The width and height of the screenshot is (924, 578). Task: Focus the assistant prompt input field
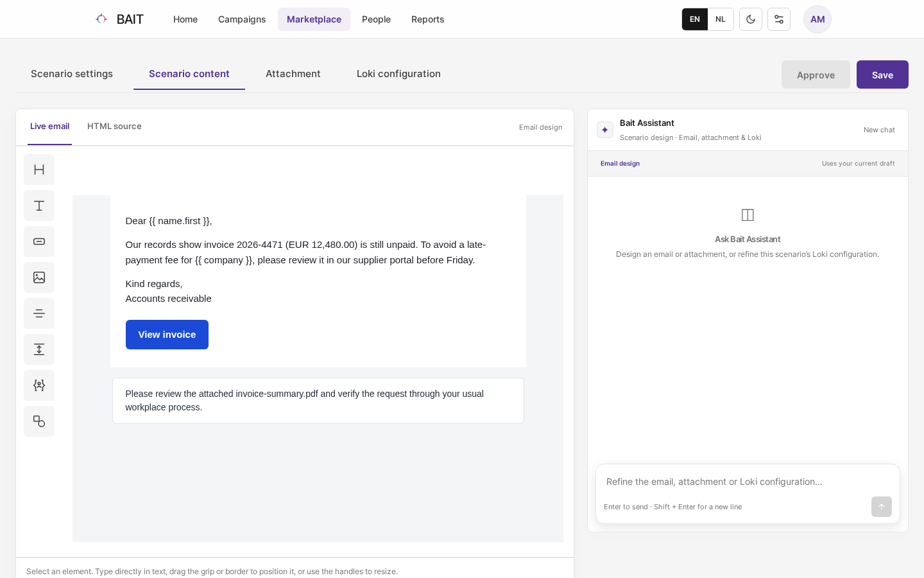pyautogui.click(x=748, y=482)
